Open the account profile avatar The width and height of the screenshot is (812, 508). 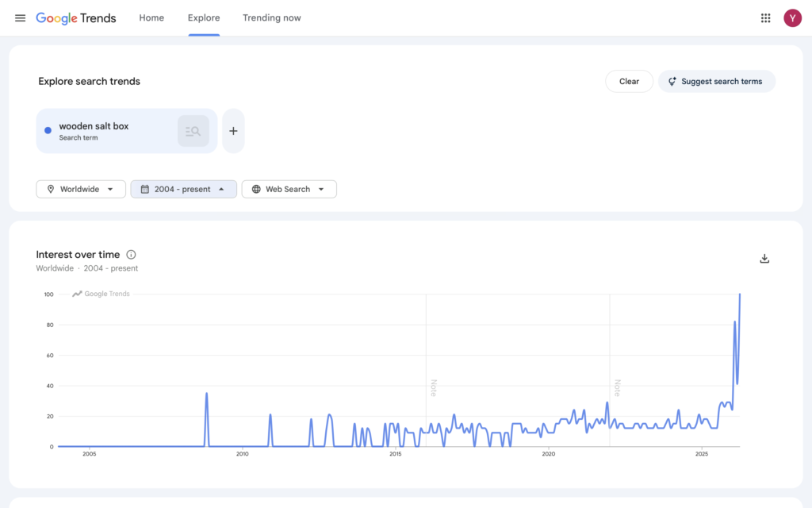(792, 18)
